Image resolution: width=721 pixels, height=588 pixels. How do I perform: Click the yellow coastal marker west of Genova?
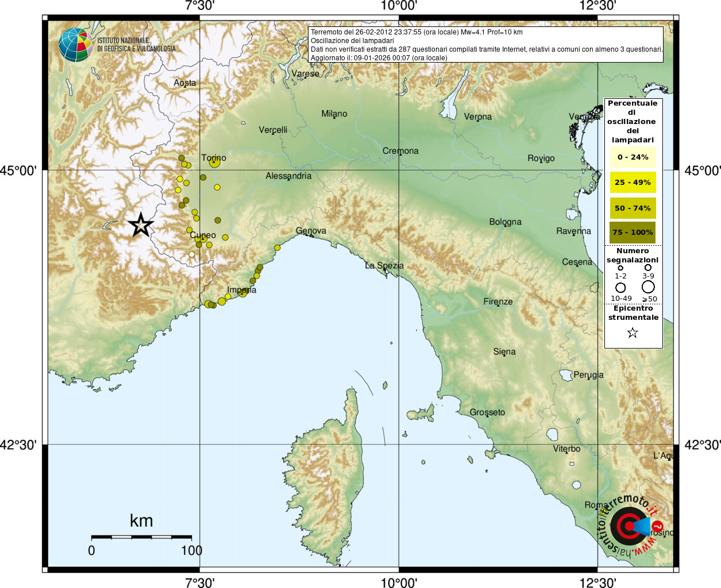277,248
